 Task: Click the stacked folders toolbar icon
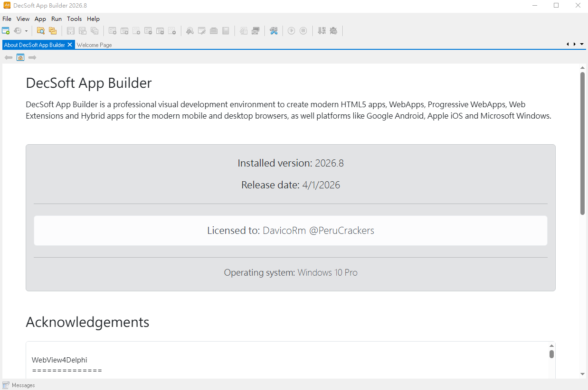click(x=53, y=31)
